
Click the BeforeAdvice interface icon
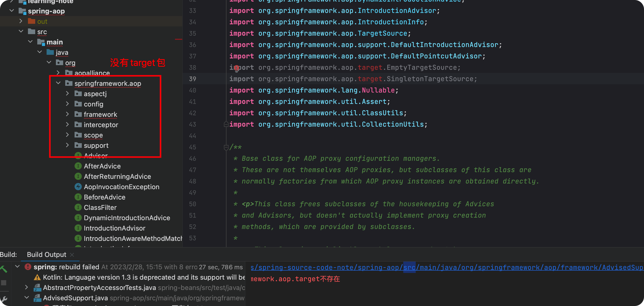click(x=78, y=197)
